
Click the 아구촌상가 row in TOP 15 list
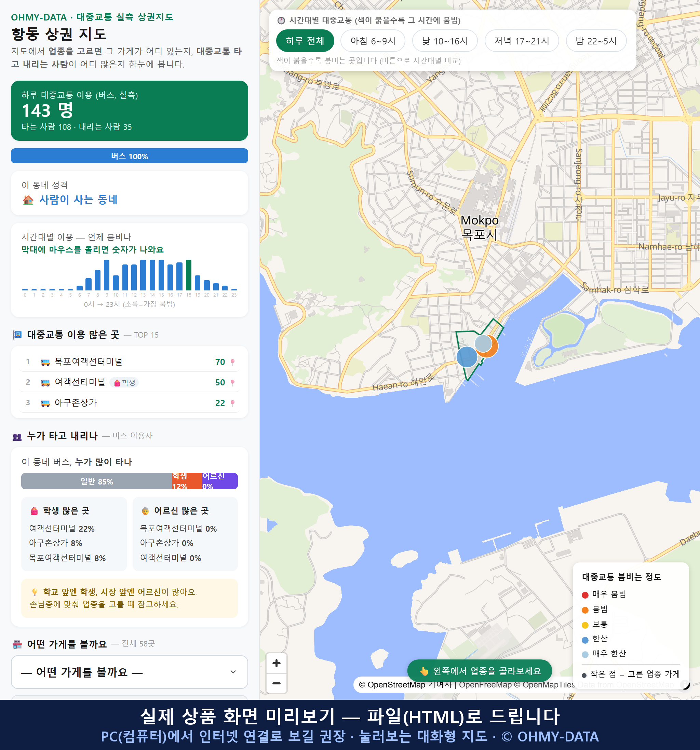click(130, 403)
